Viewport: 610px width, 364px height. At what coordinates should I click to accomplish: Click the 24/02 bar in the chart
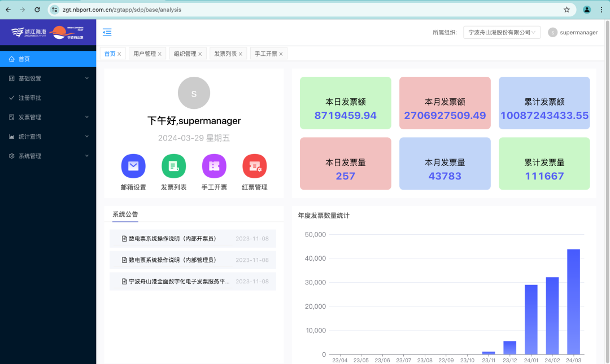[552, 316]
